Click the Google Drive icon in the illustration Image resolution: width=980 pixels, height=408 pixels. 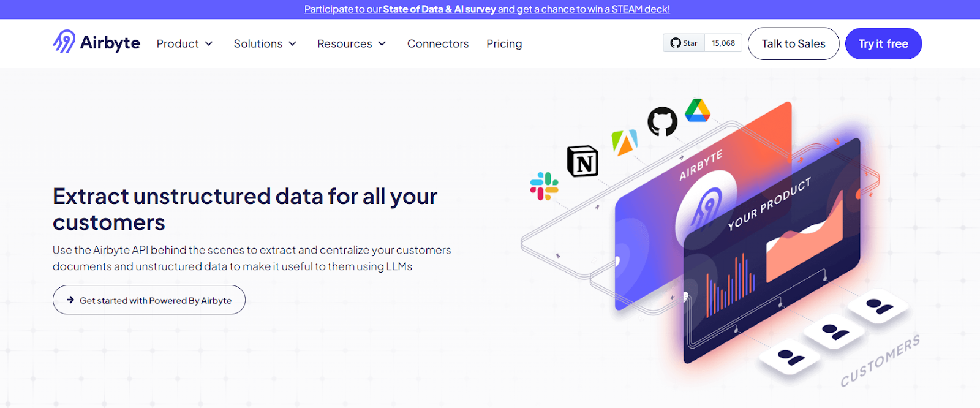pyautogui.click(x=697, y=110)
